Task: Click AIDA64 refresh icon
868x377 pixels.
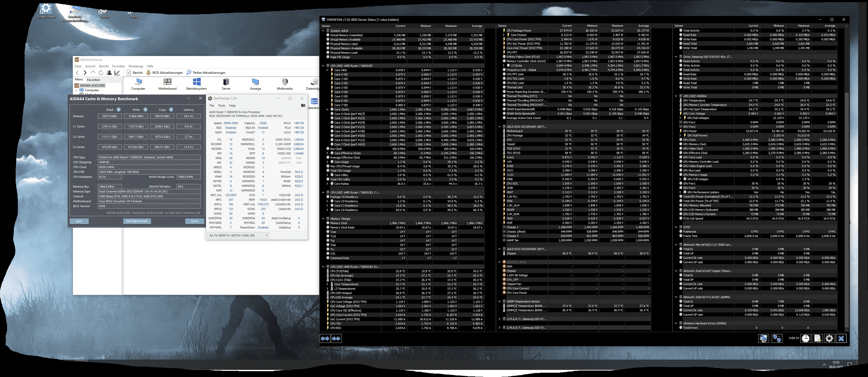Action: pos(101,73)
